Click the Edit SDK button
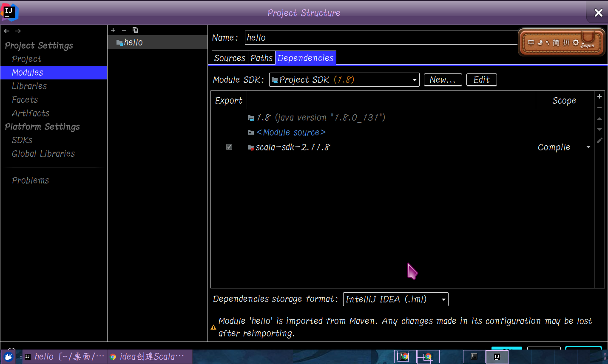 pos(481,80)
